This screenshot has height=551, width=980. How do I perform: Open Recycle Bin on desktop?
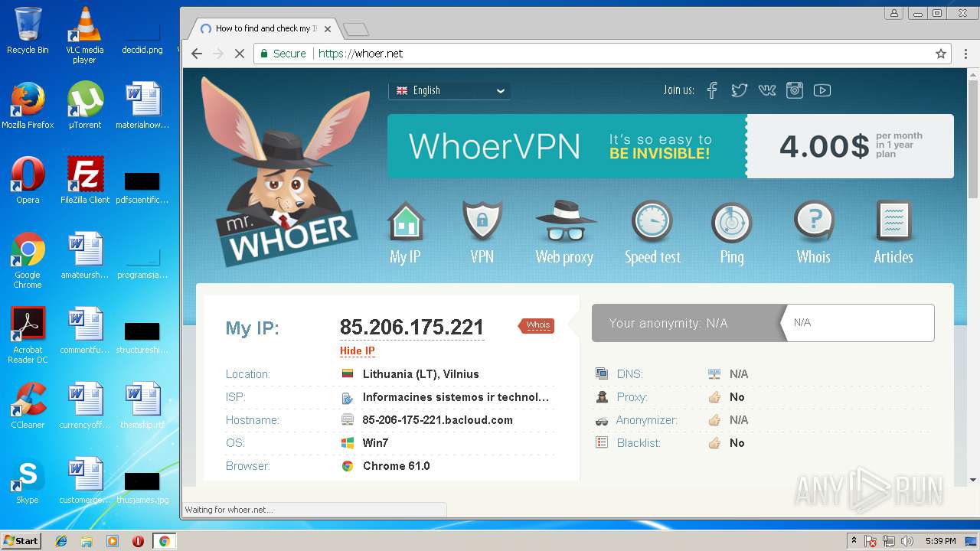click(28, 31)
